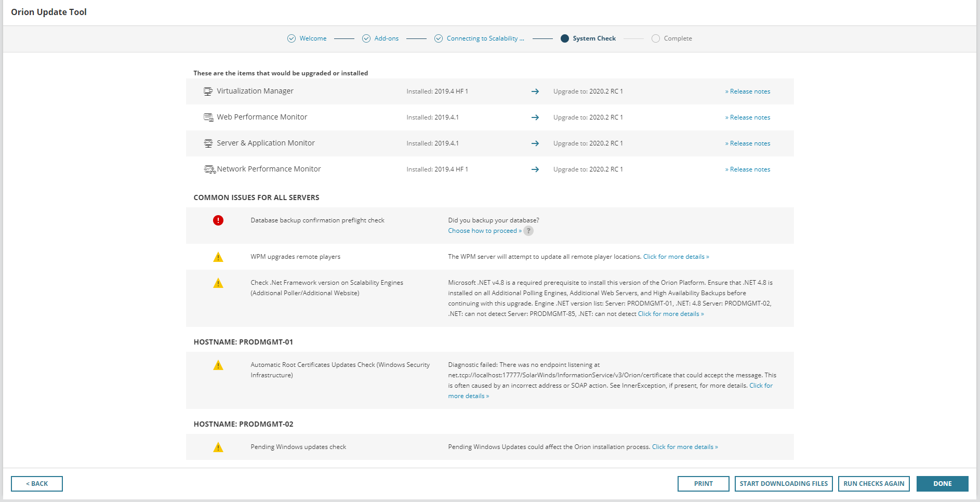This screenshot has height=502, width=980.
Task: Click the Web Performance Monitor product name
Action: (262, 117)
